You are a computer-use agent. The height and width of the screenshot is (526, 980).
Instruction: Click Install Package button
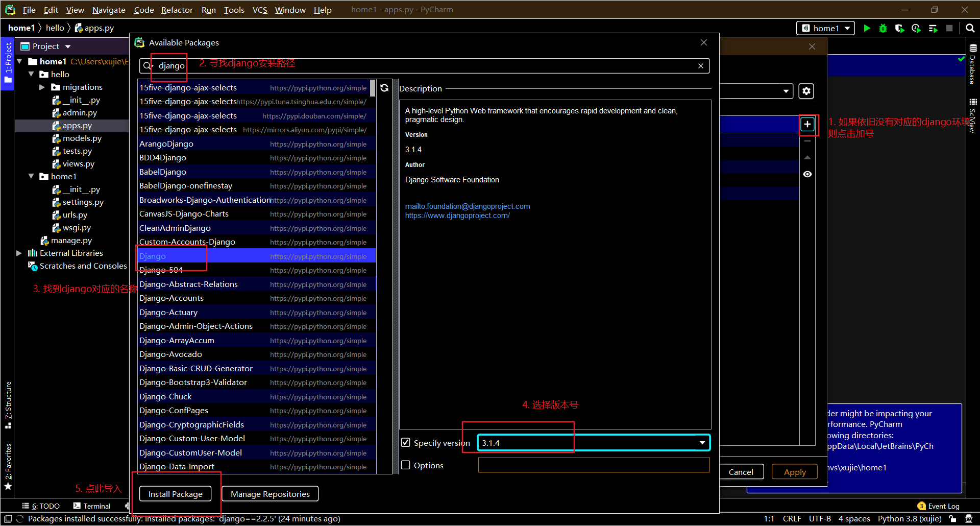click(x=176, y=494)
